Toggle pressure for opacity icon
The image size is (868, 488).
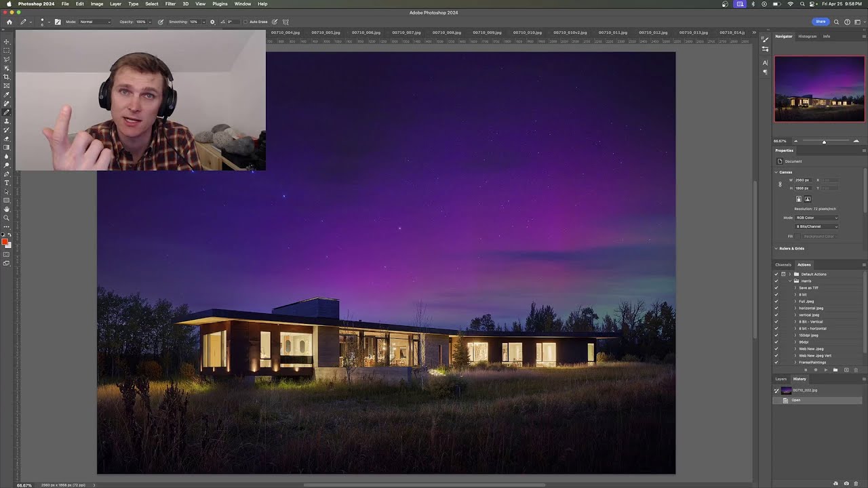pyautogui.click(x=160, y=22)
